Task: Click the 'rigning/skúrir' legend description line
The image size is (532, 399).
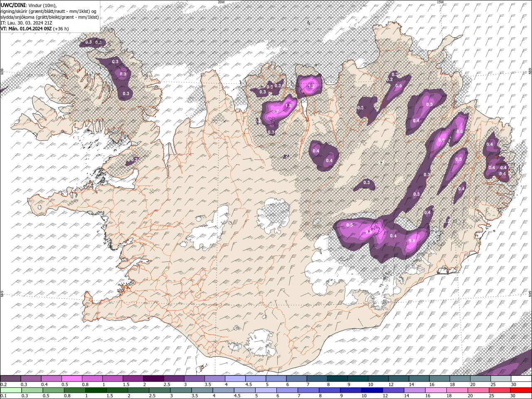Action: click(x=49, y=11)
